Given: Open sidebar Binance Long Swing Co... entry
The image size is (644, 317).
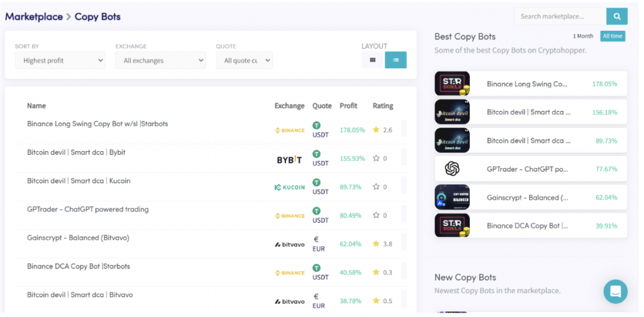Looking at the screenshot, I should (x=531, y=84).
